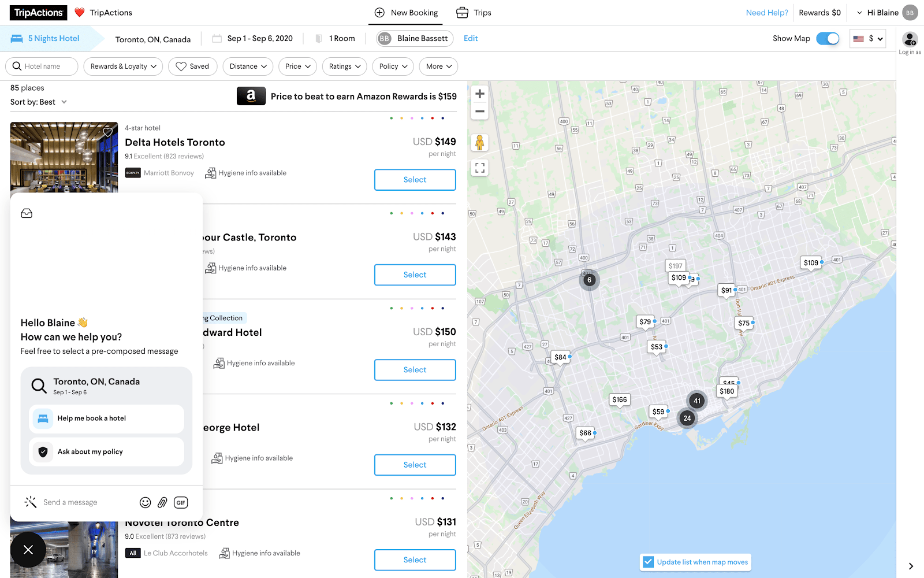Open the currency $ dropdown
Image resolution: width=924 pixels, height=578 pixels.
click(868, 39)
